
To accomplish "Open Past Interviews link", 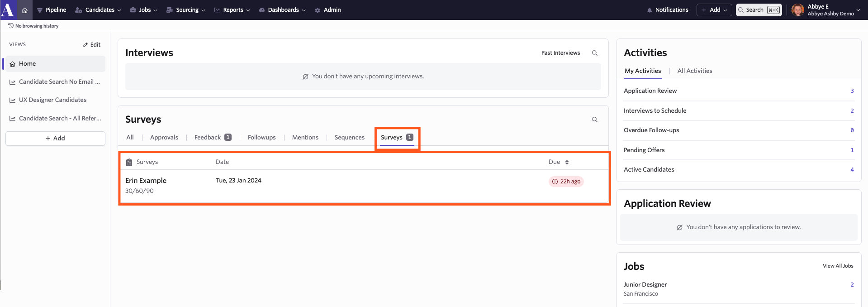I will [560, 53].
